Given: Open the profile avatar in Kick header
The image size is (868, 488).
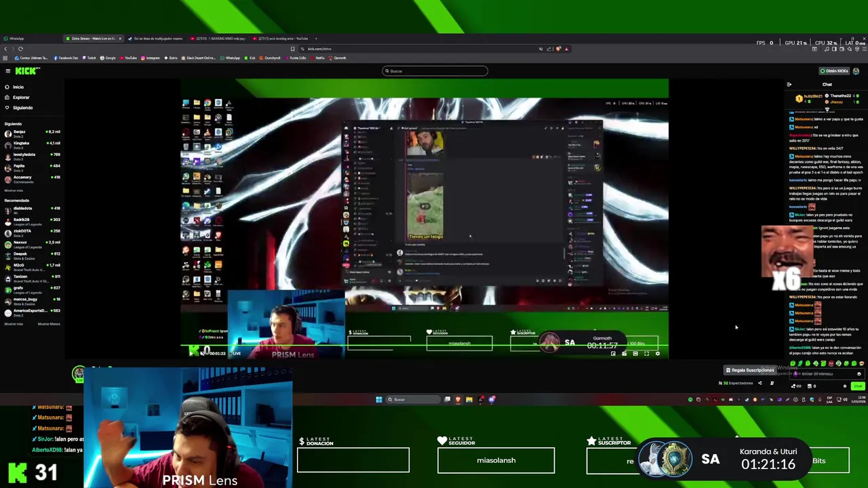Looking at the screenshot, I should pyautogui.click(x=856, y=71).
